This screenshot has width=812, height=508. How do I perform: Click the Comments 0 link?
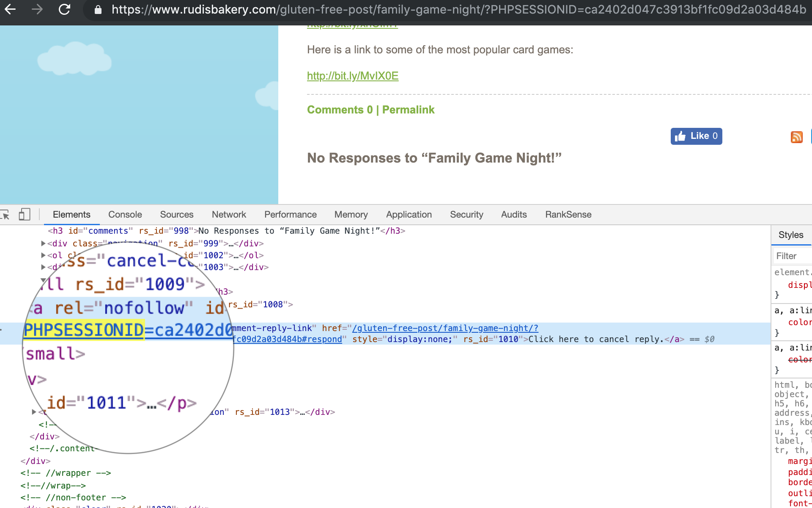tap(340, 110)
